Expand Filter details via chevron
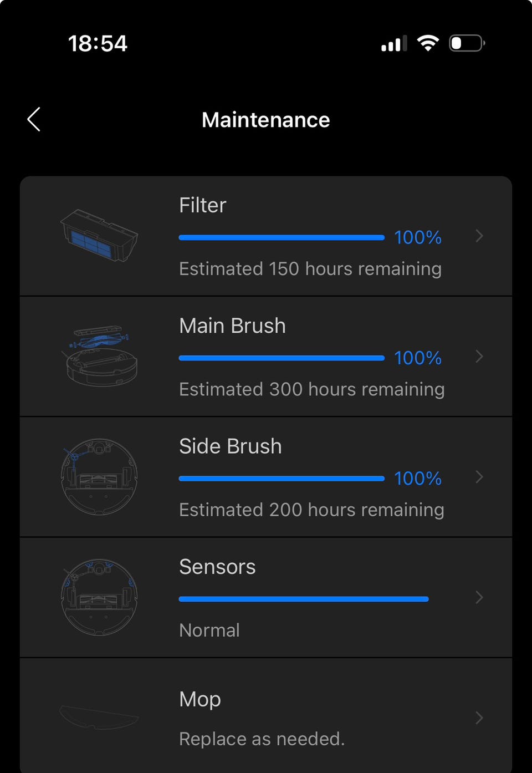The height and width of the screenshot is (773, 532). coord(479,236)
